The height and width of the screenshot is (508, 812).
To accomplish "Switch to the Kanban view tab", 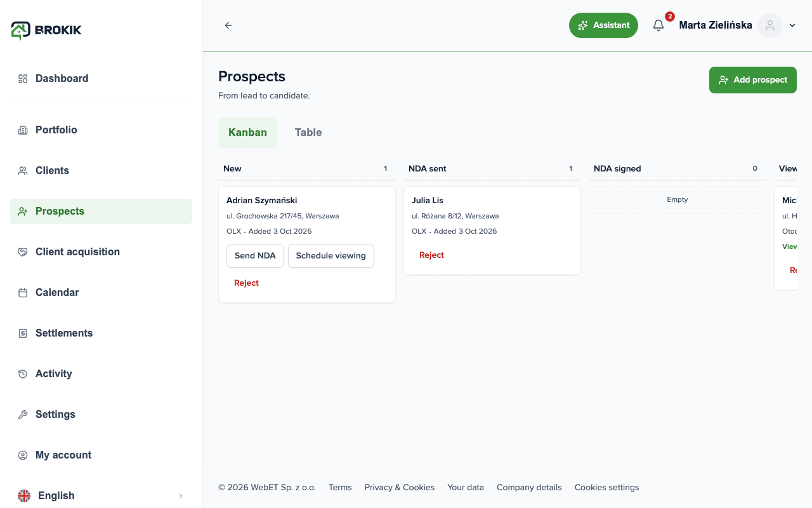I will [x=247, y=133].
